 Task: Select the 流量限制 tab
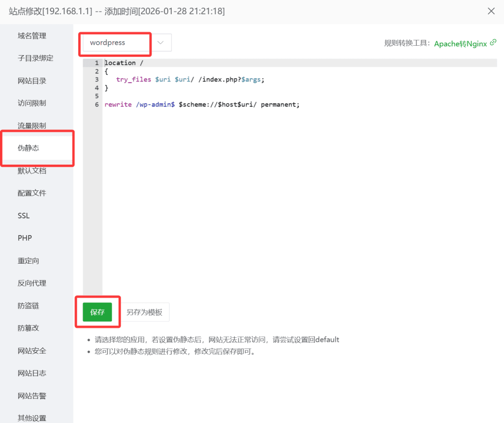[32, 126]
